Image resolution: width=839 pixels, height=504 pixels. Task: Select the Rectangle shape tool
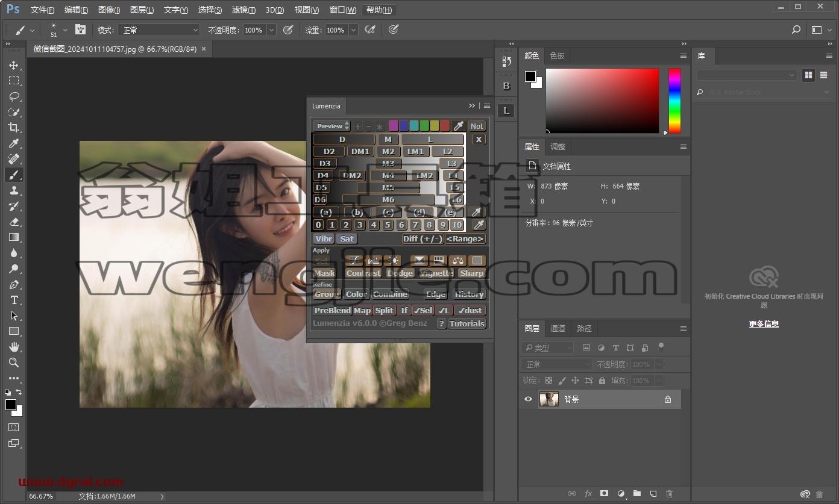coord(13,331)
